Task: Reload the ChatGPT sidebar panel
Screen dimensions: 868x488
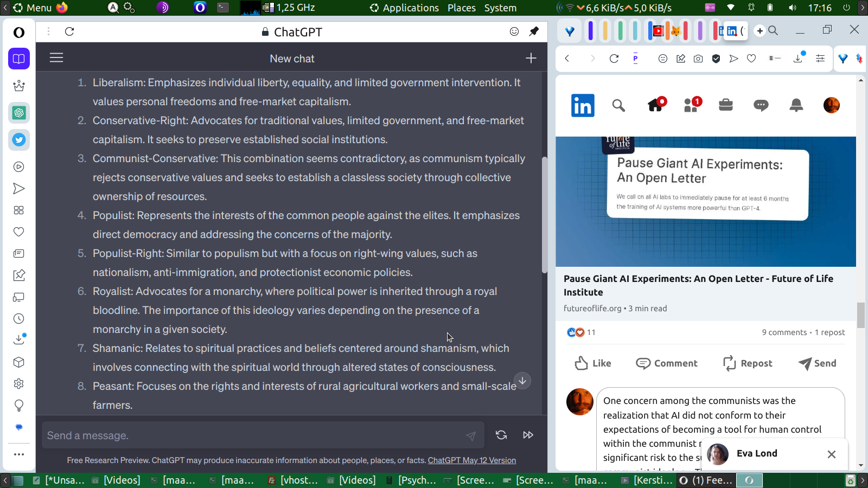Action: click(x=69, y=31)
